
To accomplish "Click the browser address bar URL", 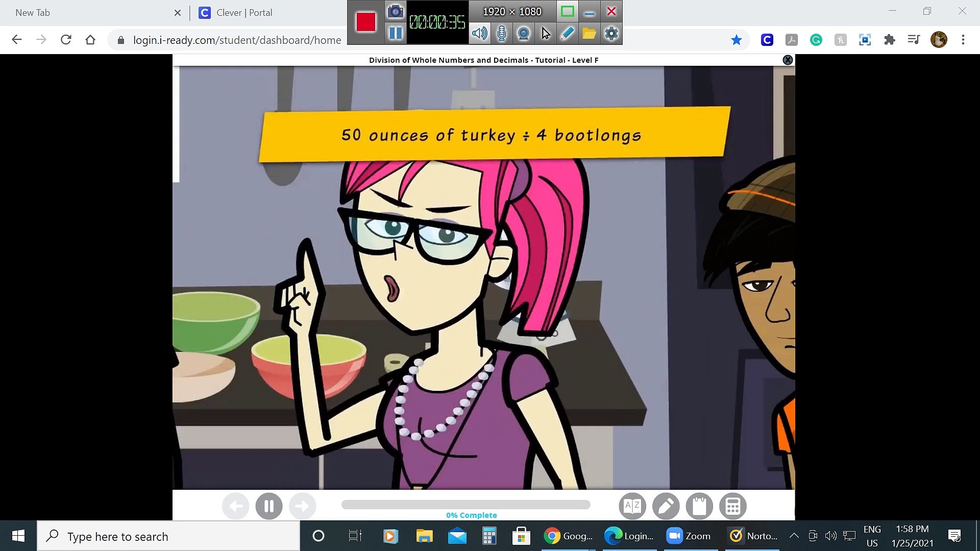I will 237,40.
